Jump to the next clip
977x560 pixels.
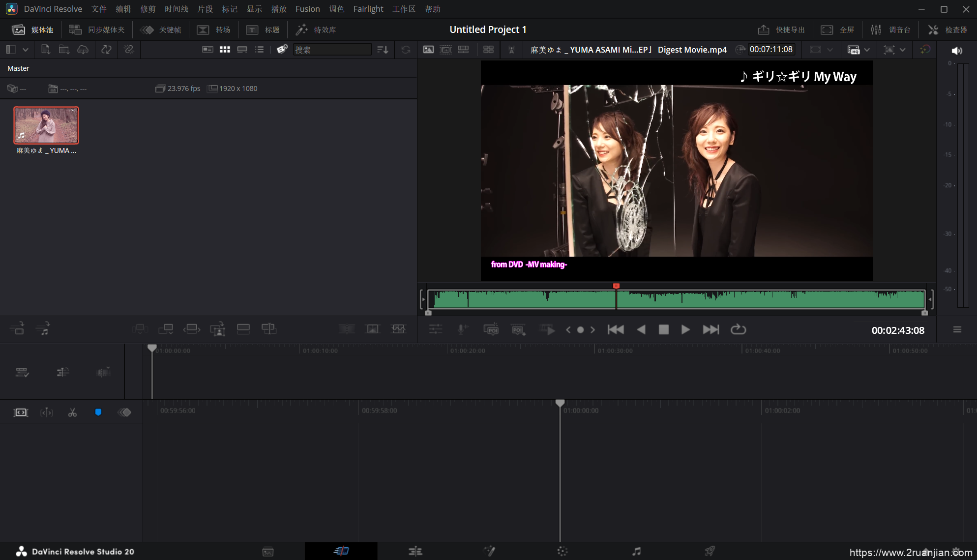[x=711, y=330]
